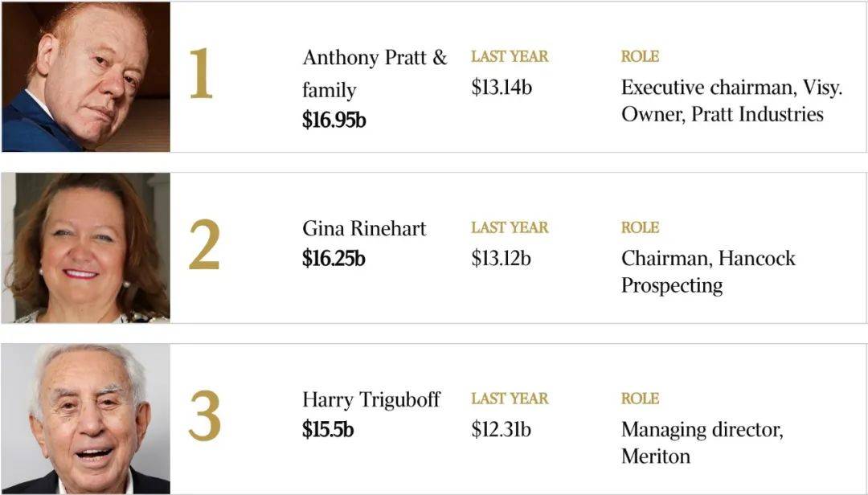Select last year's value $12.31b
Image resolution: width=868 pixels, height=495 pixels.
pyautogui.click(x=501, y=430)
